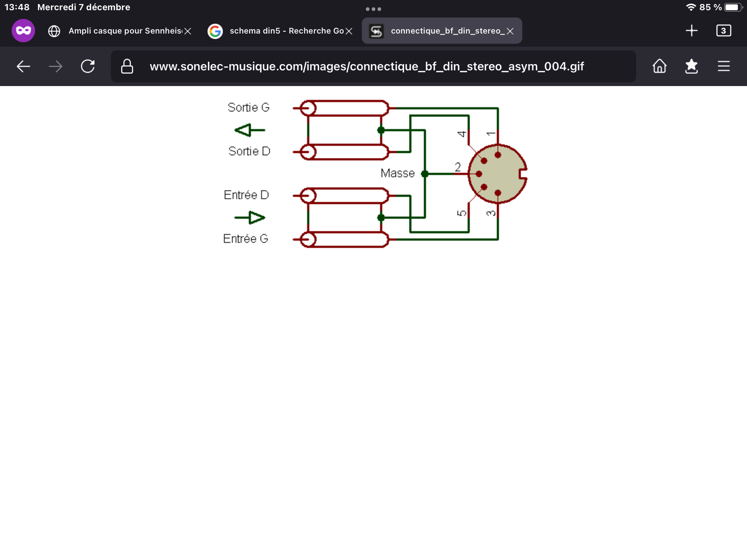Close the connectique_bf_din_stereo tab

click(510, 31)
